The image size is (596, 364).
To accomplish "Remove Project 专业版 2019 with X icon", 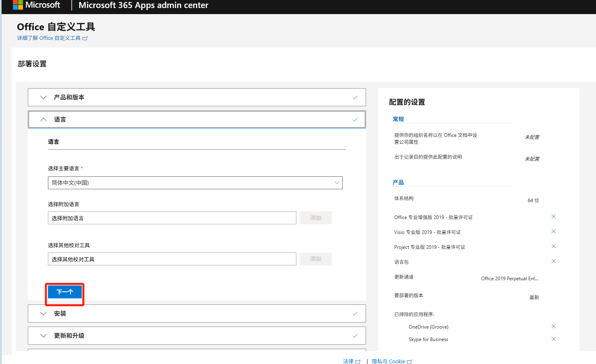I will pos(553,246).
